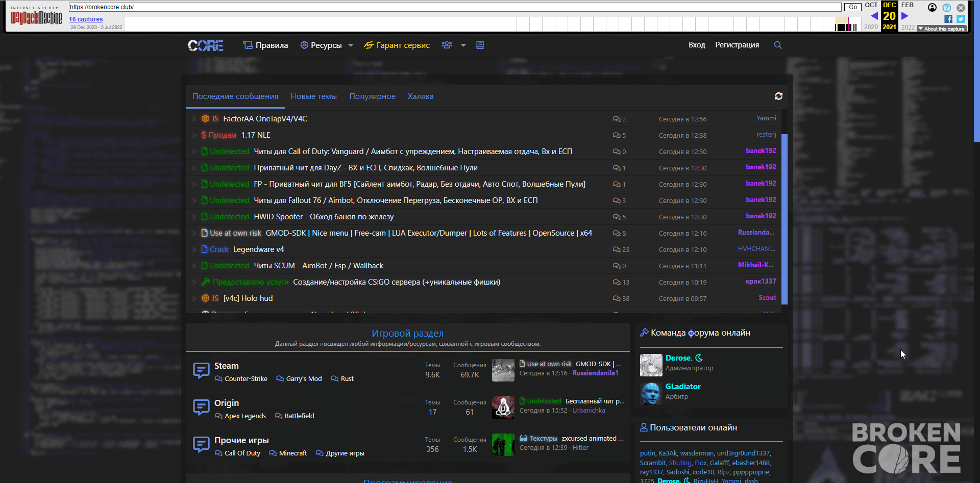Image resolution: width=980 pixels, height=483 pixels.
Task: Open the news feed icon in the navbar
Action: pos(480,45)
